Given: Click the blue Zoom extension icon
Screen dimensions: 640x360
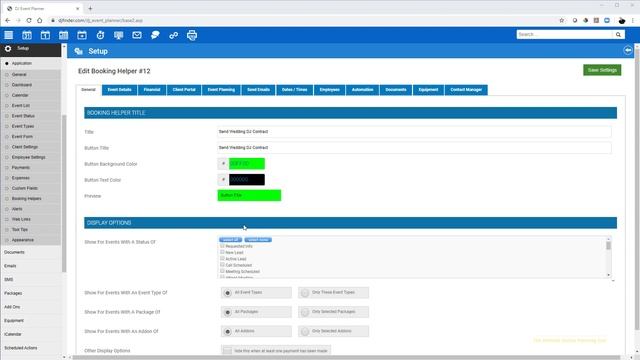Looking at the screenshot, I should (607, 20).
